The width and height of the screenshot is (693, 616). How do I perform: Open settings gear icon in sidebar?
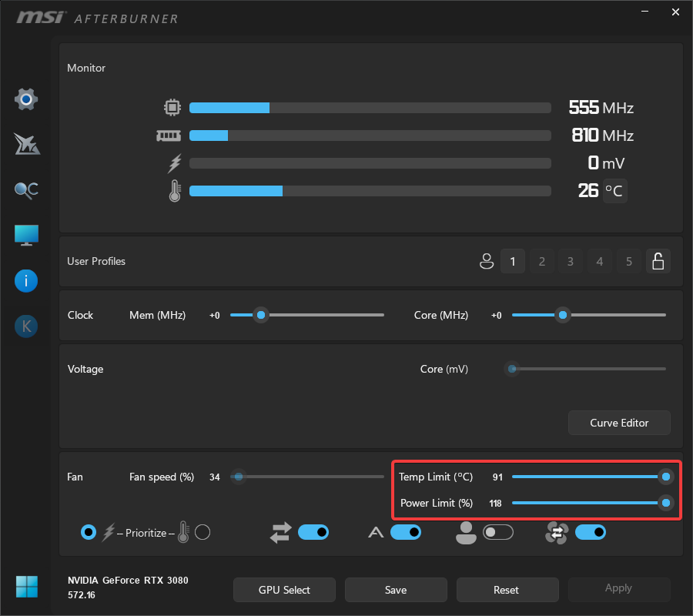coord(26,99)
